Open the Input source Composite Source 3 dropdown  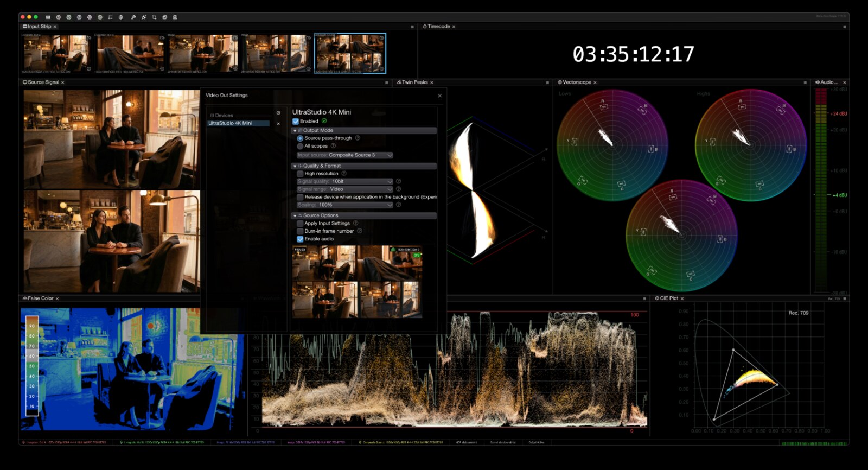click(344, 155)
